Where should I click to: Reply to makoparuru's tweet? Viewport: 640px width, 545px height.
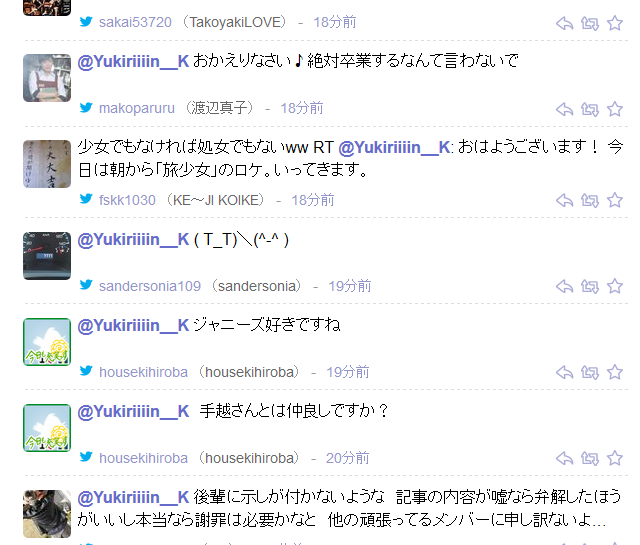pyautogui.click(x=564, y=109)
